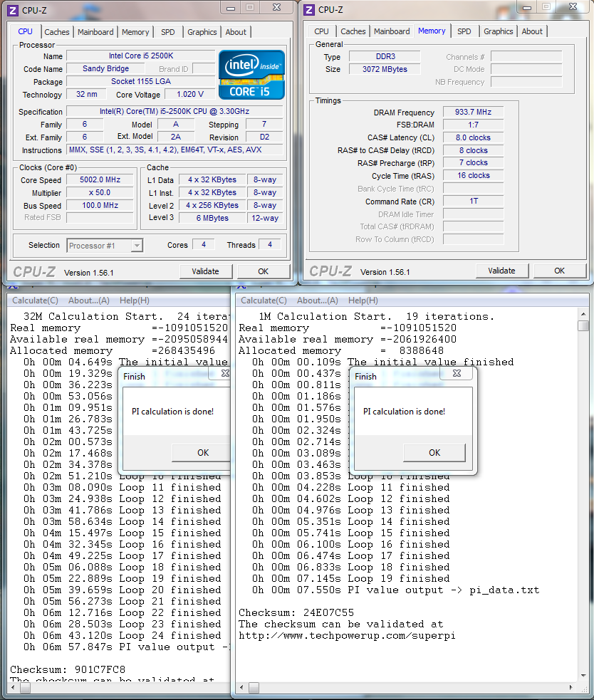594x700 pixels.
Task: Click the active Memory tab in the right CPU-Z window
Action: (432, 31)
